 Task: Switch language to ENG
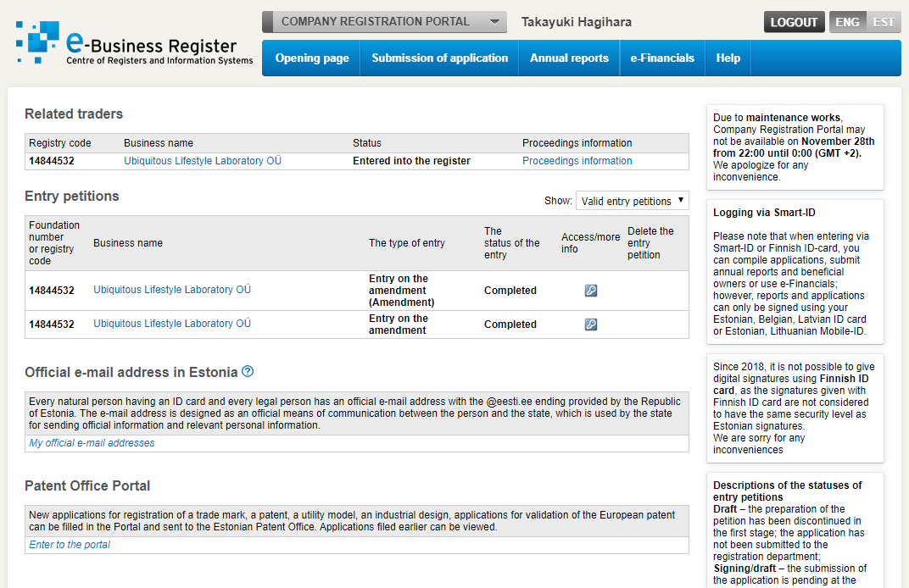847,22
